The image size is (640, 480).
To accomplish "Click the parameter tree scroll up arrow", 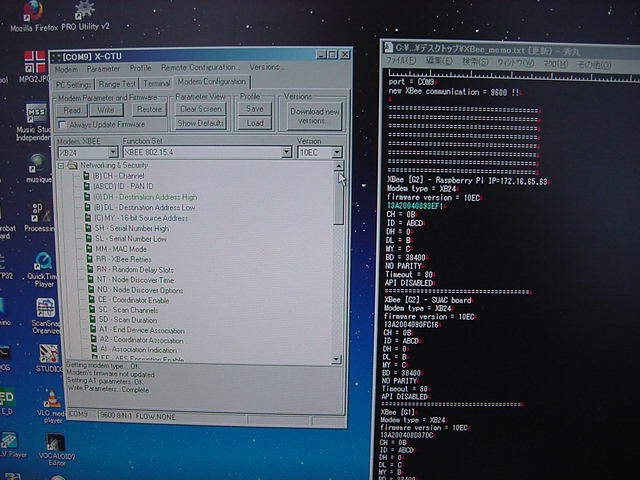I will [338, 167].
